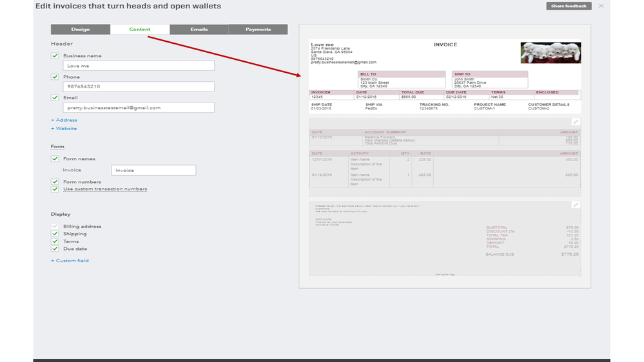Click the SHIP TO box in preview

pyautogui.click(x=490, y=80)
